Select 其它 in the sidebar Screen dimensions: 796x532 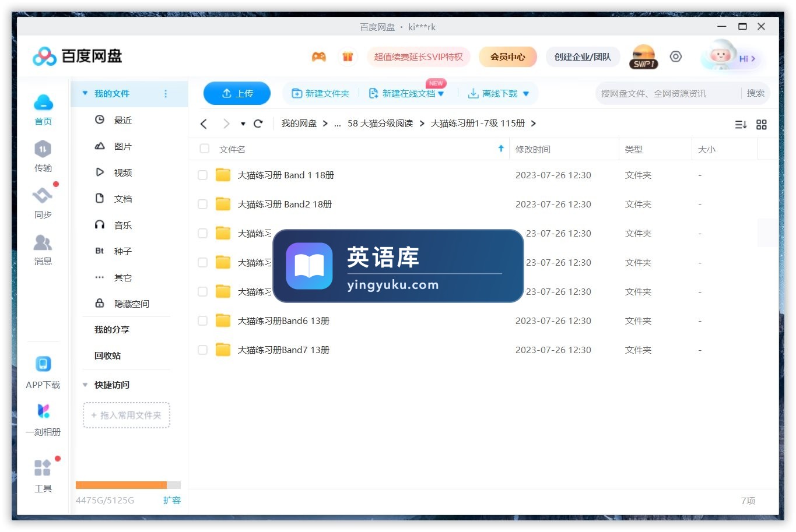tap(122, 277)
